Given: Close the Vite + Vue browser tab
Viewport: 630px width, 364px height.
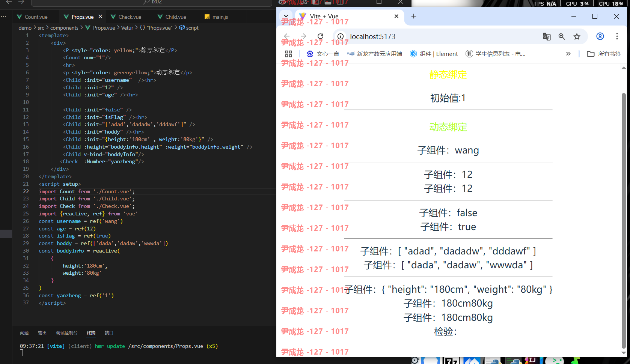Looking at the screenshot, I should (396, 16).
